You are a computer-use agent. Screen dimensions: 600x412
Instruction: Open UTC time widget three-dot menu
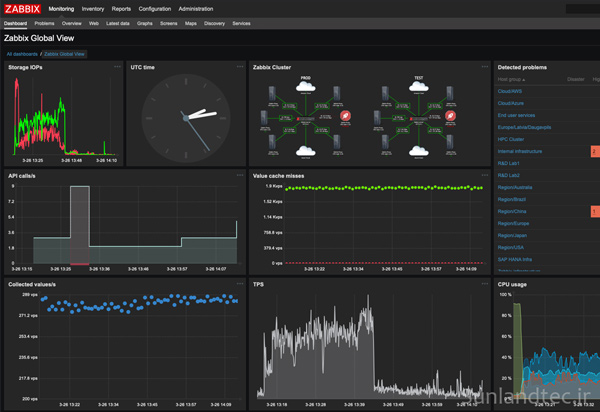tap(240, 66)
